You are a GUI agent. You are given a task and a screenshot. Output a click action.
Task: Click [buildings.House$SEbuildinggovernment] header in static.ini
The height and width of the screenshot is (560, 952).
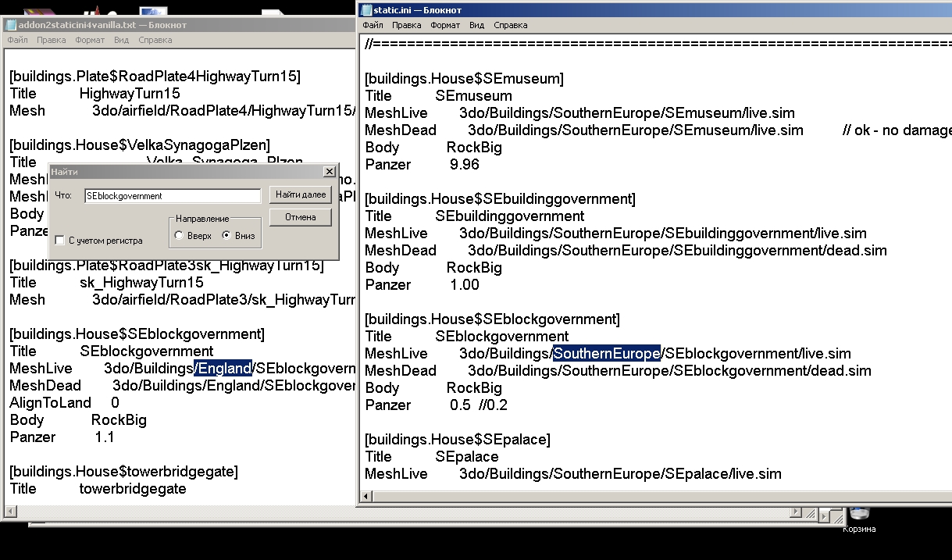[500, 199]
